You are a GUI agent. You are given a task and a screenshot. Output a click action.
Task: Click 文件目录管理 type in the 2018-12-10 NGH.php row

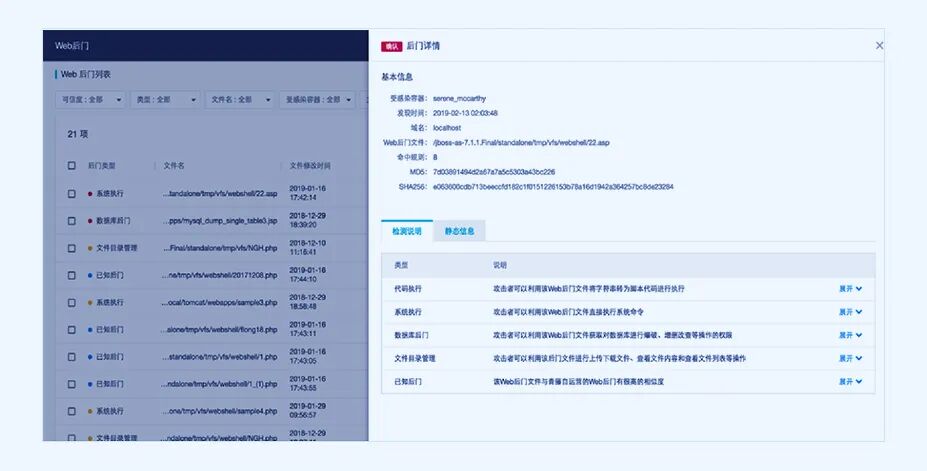pos(116,248)
